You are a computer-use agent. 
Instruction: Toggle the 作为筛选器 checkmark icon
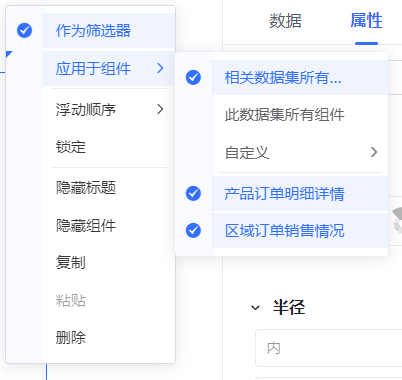[x=24, y=30]
